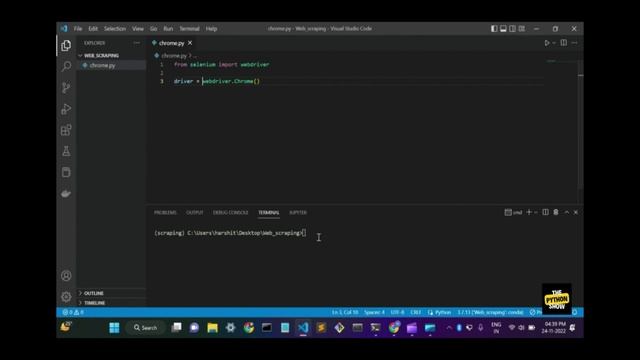Open the Run and Debug view
640x360 pixels.
click(66, 109)
